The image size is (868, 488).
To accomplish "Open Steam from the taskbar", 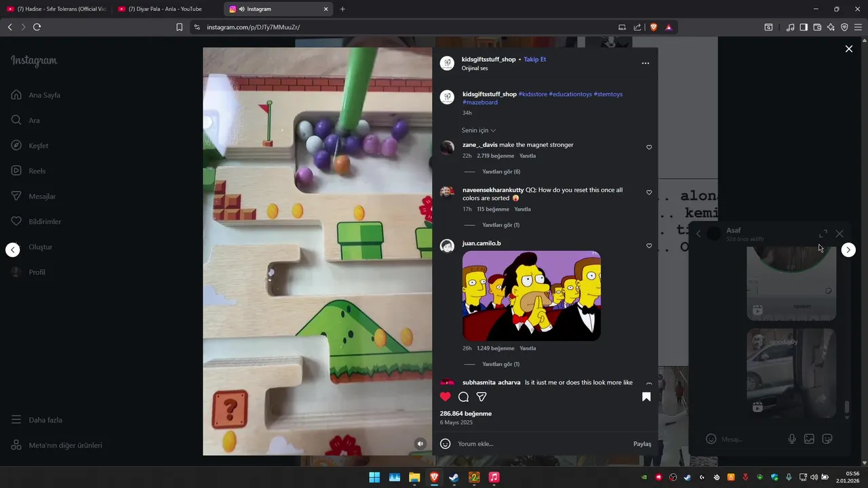I will point(454,477).
